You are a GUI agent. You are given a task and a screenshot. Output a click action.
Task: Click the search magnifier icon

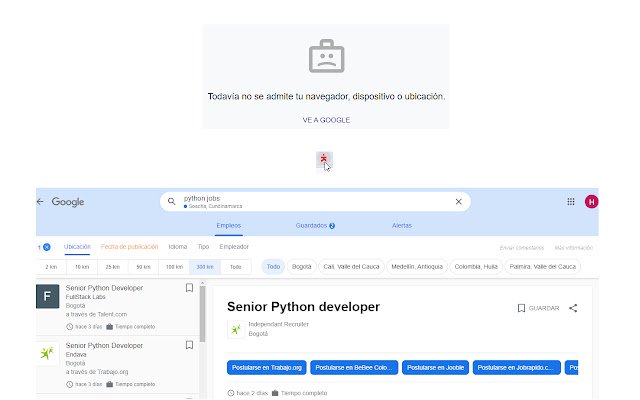click(x=171, y=202)
